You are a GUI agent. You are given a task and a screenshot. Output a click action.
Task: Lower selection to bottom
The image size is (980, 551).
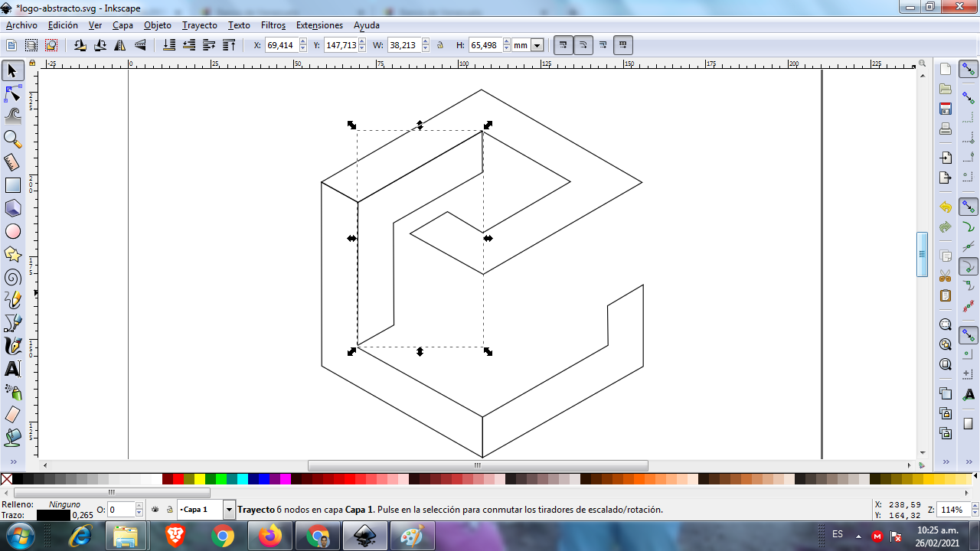tap(169, 45)
